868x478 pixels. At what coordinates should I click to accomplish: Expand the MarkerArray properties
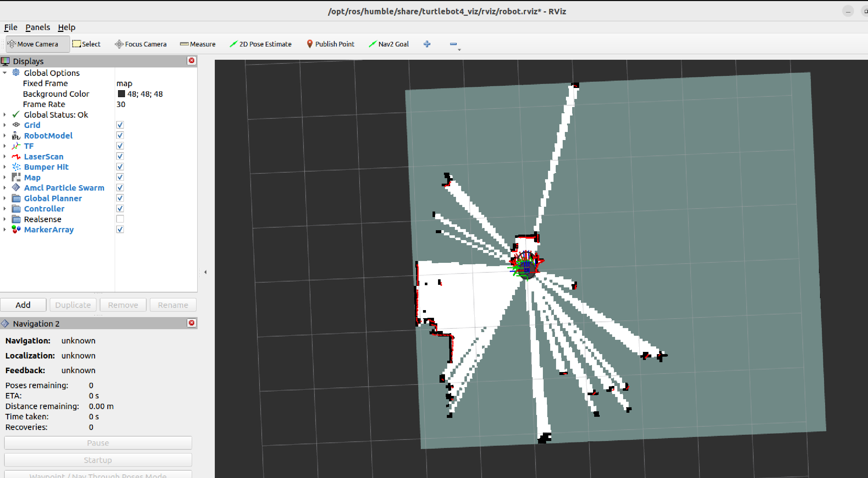click(5, 229)
